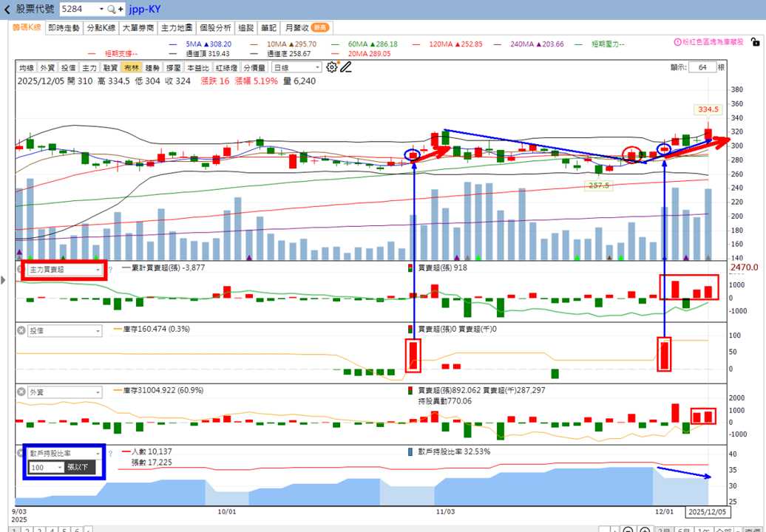
Task: Open the 追蹤 tab
Action: pos(246,28)
